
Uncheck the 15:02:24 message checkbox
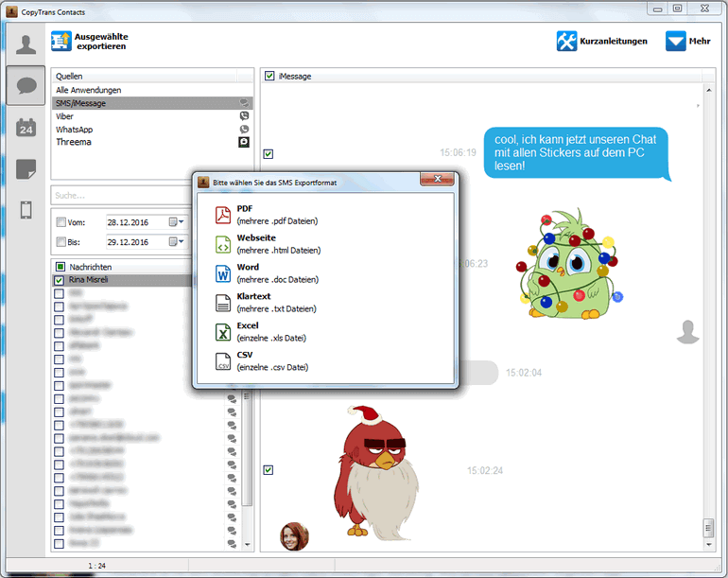click(269, 470)
